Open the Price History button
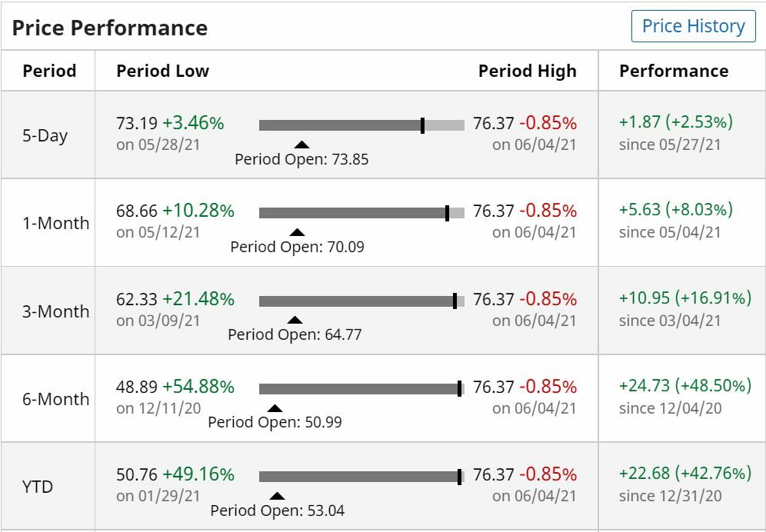 click(x=693, y=26)
